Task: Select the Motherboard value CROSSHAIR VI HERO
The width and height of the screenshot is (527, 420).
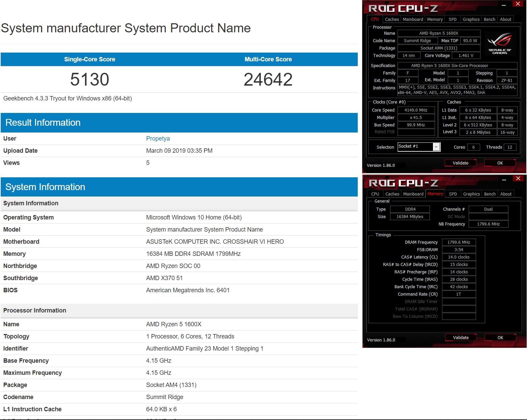Action: (x=215, y=242)
